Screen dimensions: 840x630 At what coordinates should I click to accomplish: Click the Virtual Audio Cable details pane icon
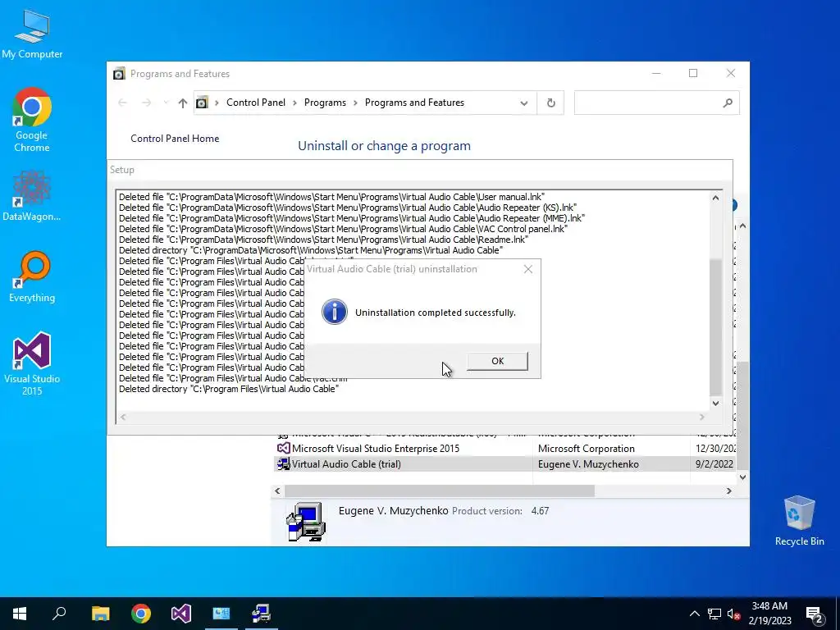click(305, 522)
